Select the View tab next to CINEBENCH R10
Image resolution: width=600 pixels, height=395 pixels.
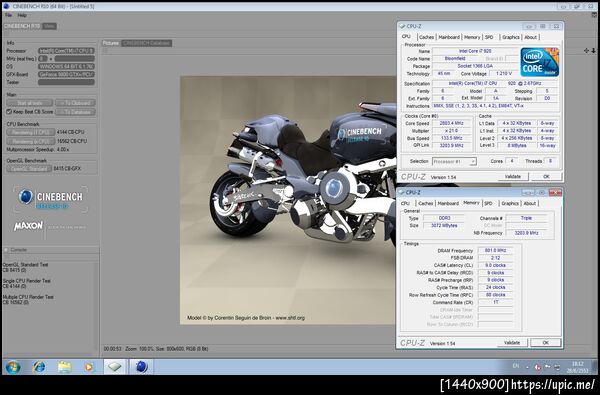49,26
